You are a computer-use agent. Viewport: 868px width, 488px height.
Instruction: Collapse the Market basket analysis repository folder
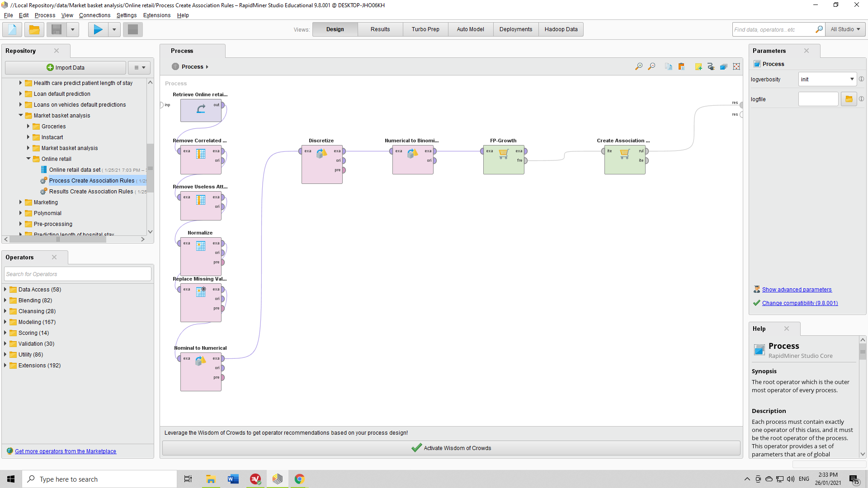[x=21, y=115]
